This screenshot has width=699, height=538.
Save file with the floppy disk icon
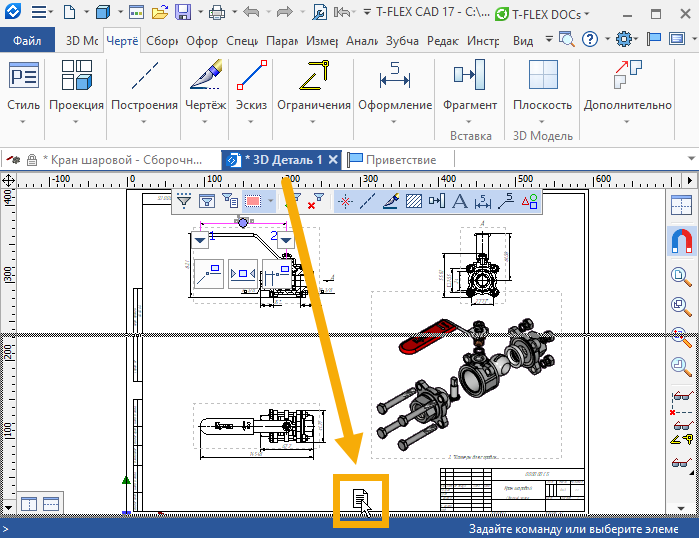[183, 12]
